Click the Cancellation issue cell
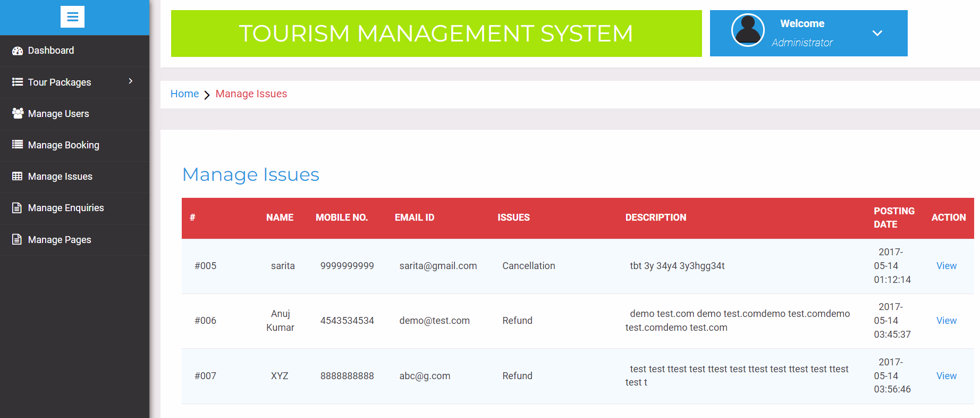This screenshot has width=980, height=418. click(x=529, y=266)
